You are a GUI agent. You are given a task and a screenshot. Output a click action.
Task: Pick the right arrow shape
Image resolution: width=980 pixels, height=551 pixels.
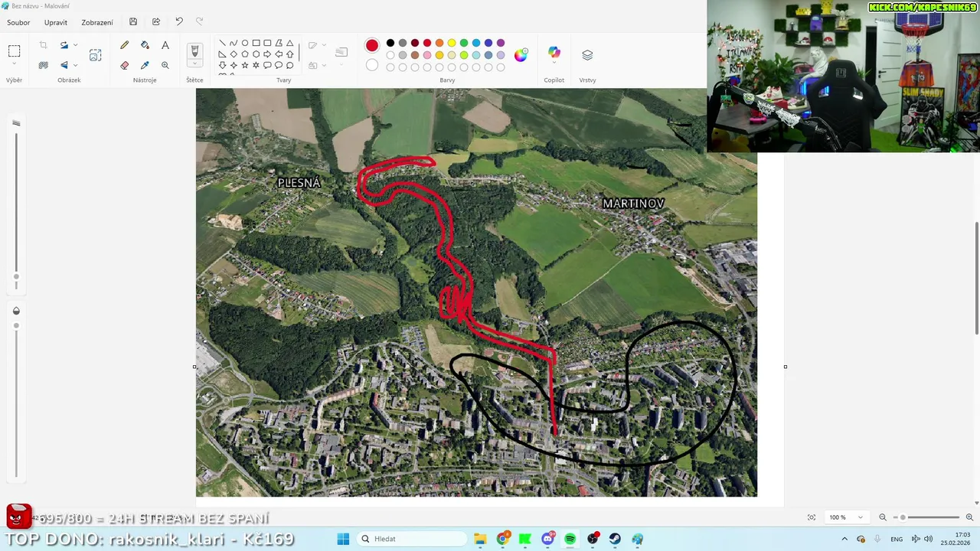267,54
